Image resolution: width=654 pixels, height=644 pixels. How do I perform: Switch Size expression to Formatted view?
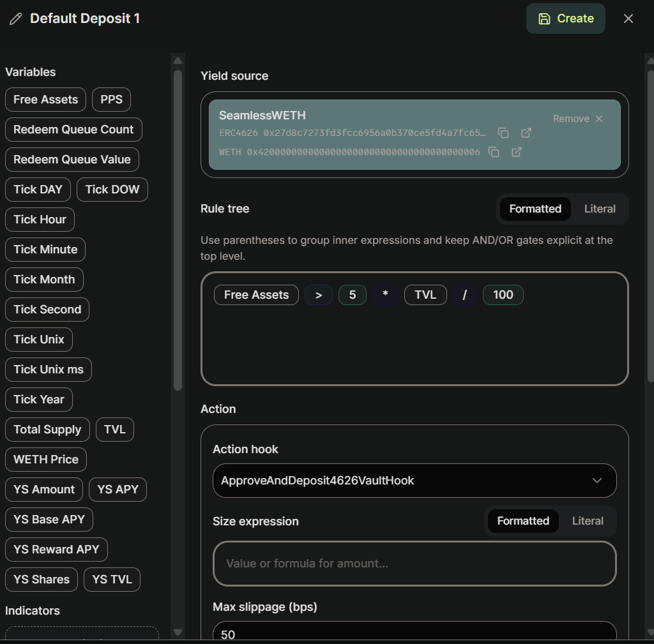(523, 521)
